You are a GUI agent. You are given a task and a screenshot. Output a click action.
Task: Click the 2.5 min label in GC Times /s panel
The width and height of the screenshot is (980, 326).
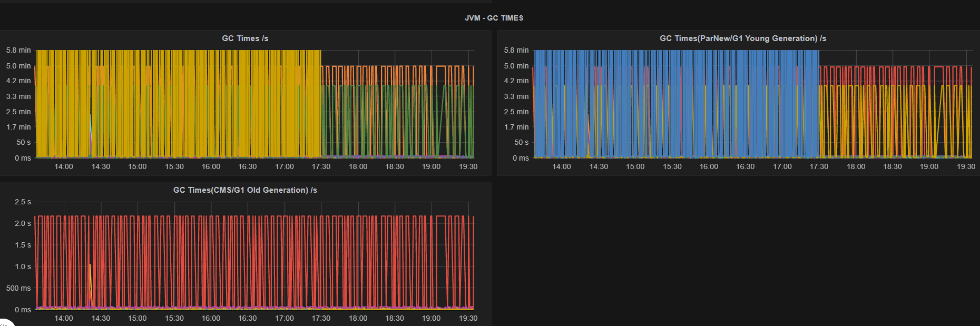tap(18, 112)
